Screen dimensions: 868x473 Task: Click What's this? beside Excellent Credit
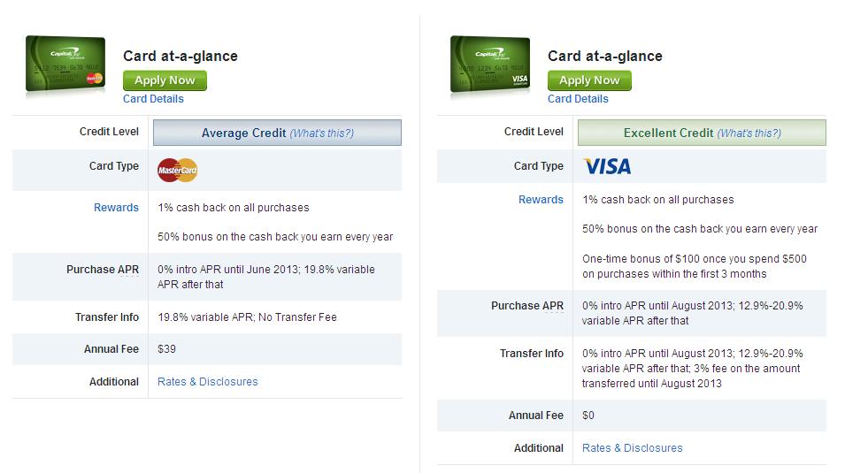(x=749, y=134)
